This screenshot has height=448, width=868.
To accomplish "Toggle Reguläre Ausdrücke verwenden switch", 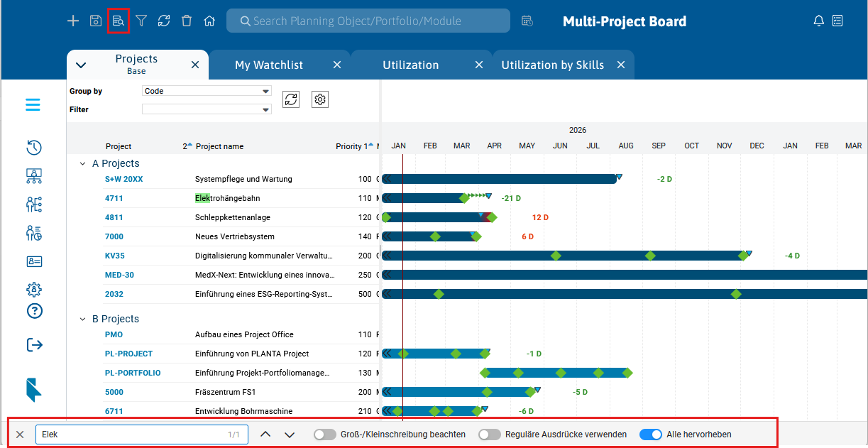I will pos(490,435).
